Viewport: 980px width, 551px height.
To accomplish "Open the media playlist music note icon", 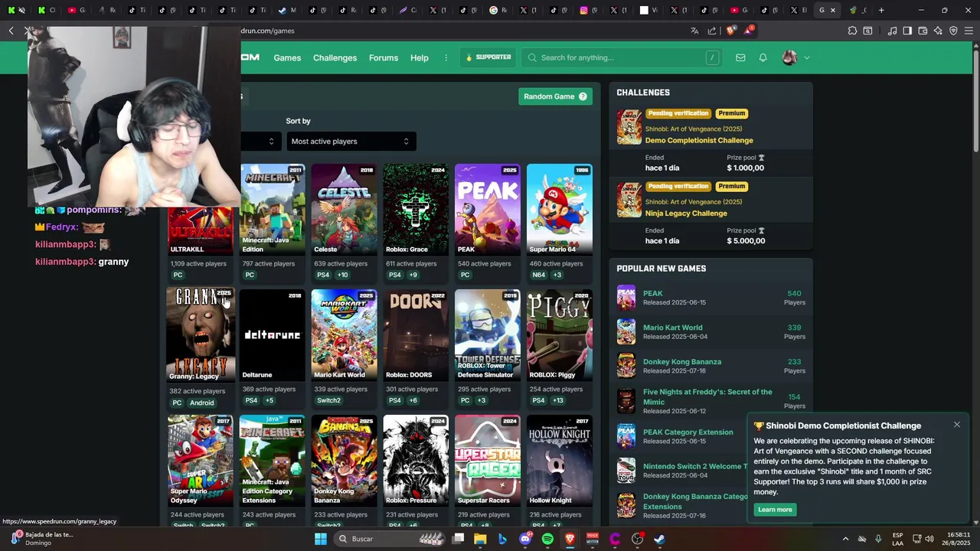I will 892,31.
